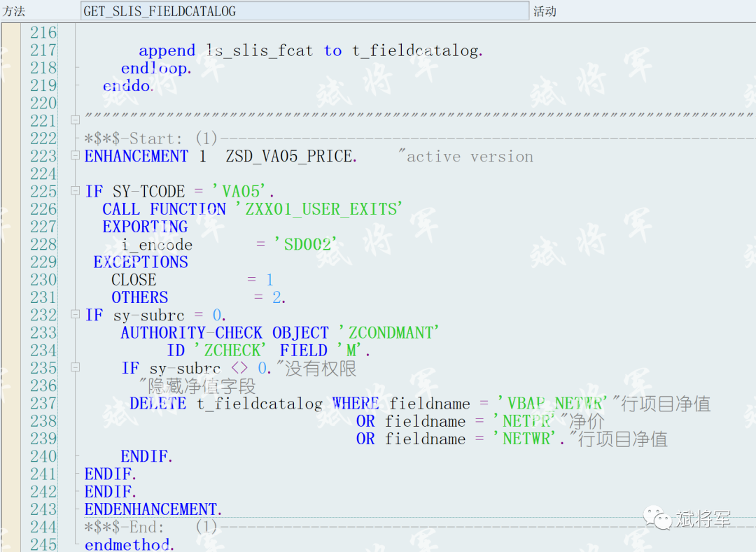Click the fold marker beside line 235
This screenshot has height=552, width=756.
[x=75, y=367]
